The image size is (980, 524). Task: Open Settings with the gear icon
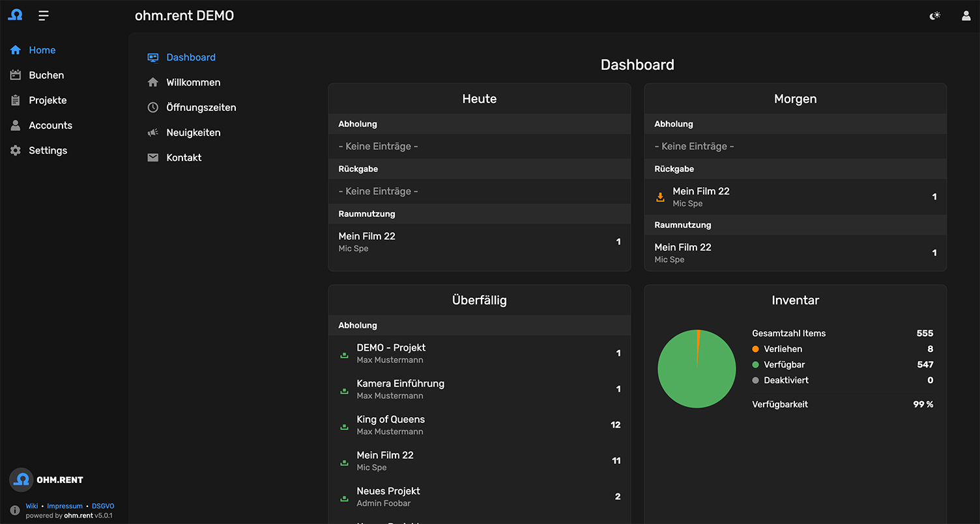(16, 151)
